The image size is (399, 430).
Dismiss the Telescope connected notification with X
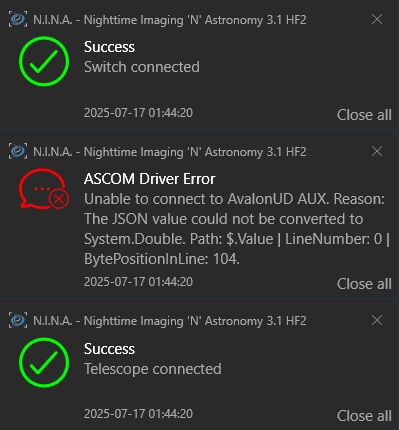[377, 320]
